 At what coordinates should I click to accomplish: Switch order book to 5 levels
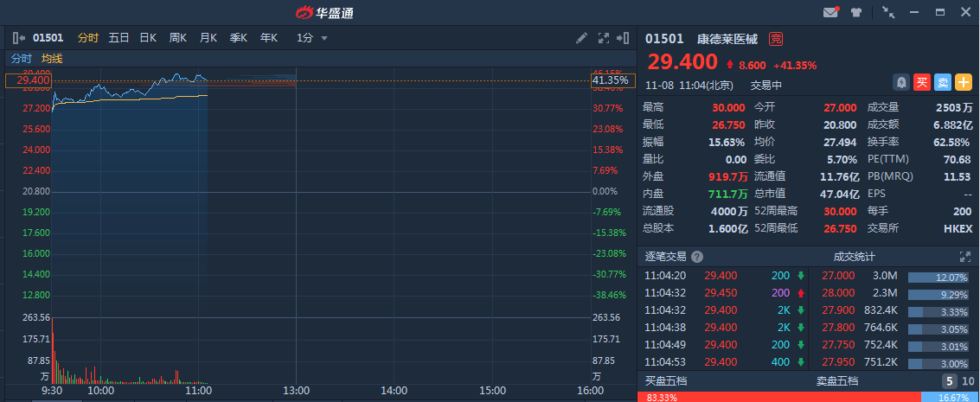tap(949, 381)
